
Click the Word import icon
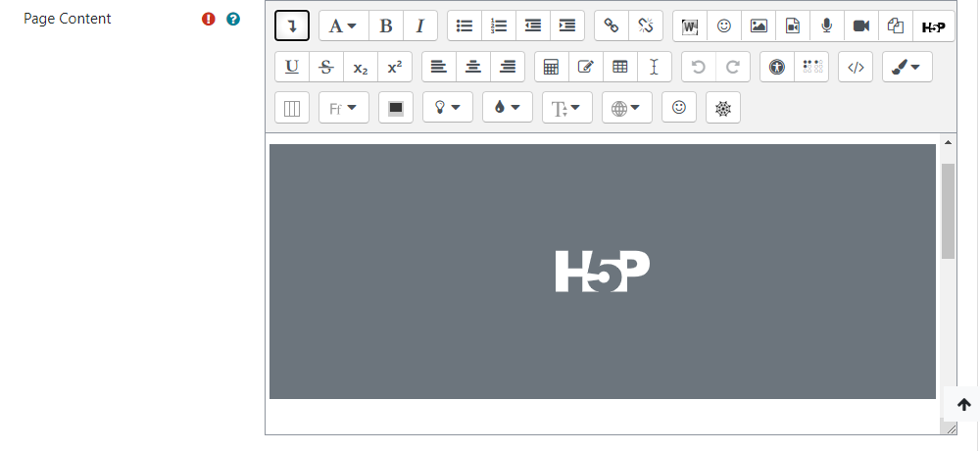[690, 25]
